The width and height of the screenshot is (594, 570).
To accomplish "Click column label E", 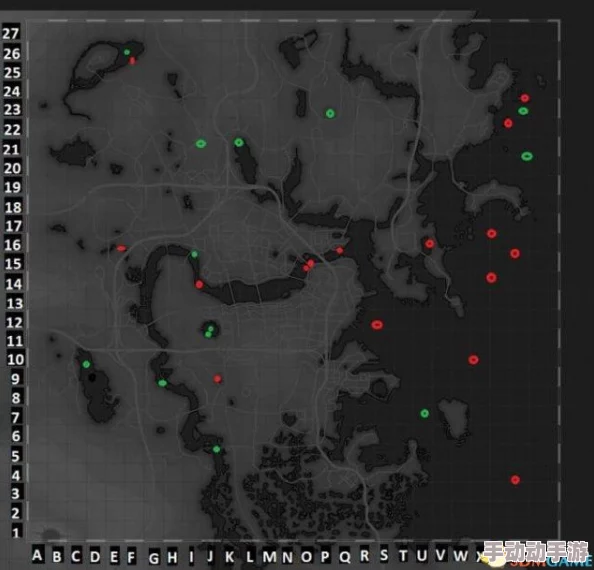I will tap(114, 557).
